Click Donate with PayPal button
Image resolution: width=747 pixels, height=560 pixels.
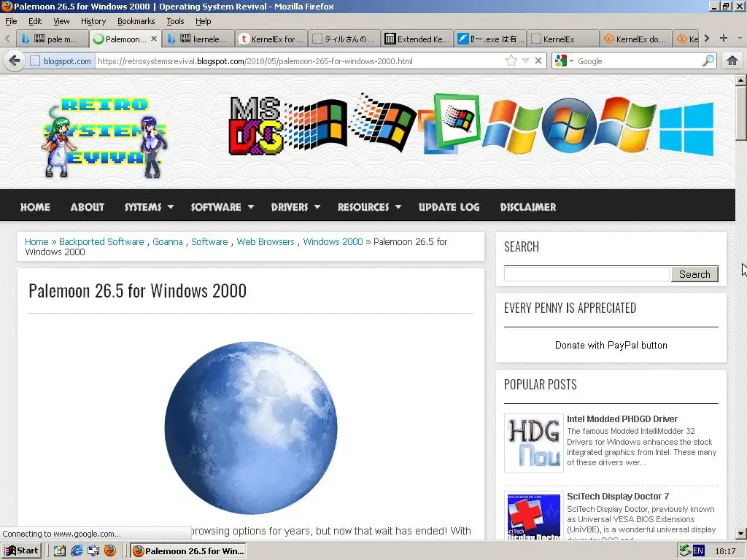tap(611, 345)
